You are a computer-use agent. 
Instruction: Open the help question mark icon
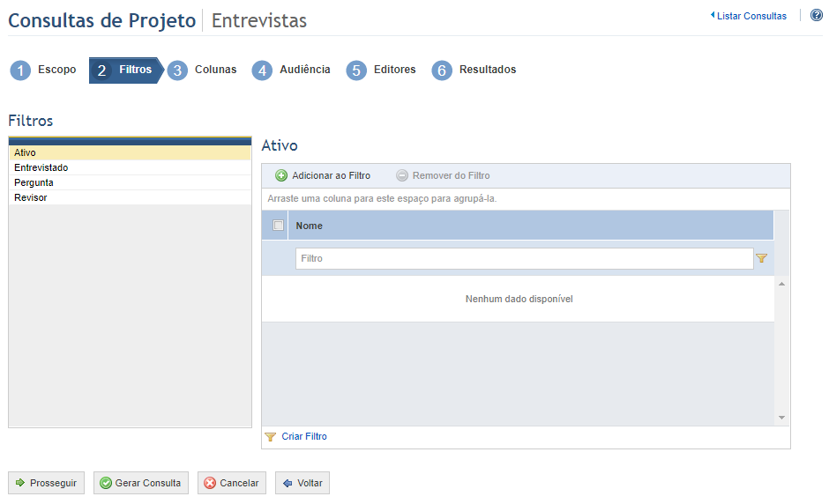pyautogui.click(x=817, y=15)
